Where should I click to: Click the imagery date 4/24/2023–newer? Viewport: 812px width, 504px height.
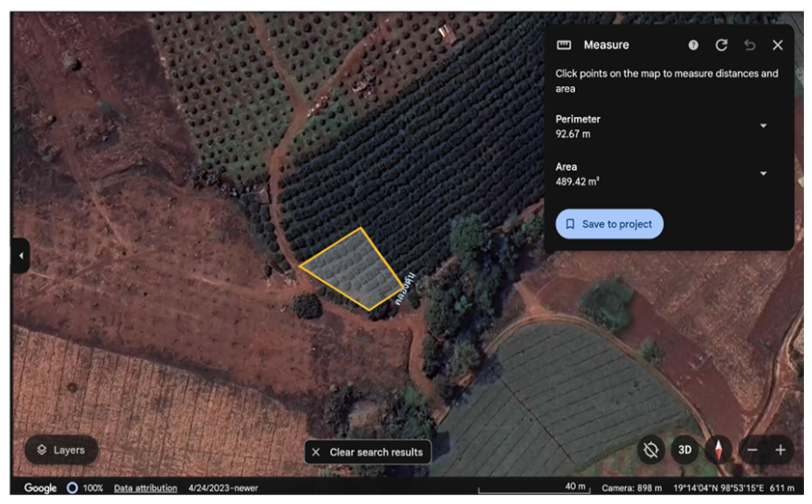click(x=223, y=488)
